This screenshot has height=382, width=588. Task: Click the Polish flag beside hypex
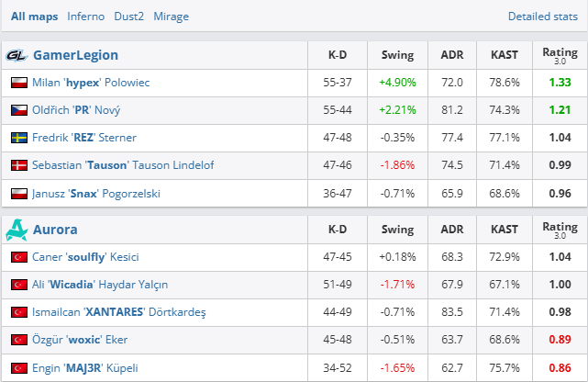coord(18,83)
